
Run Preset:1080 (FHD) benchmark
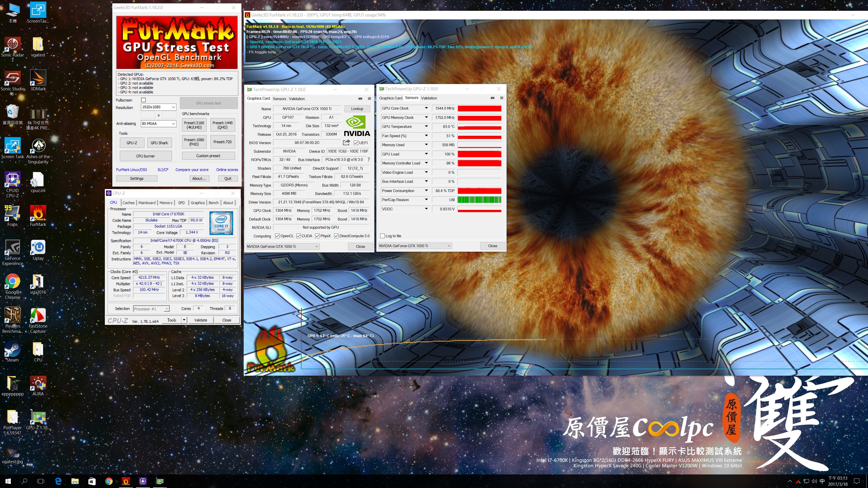click(194, 142)
